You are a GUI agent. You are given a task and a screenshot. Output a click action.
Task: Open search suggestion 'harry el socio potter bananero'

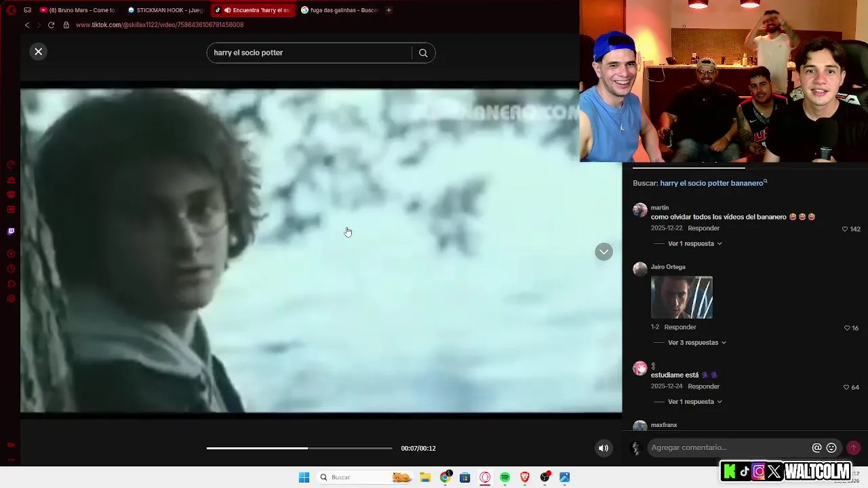point(713,183)
